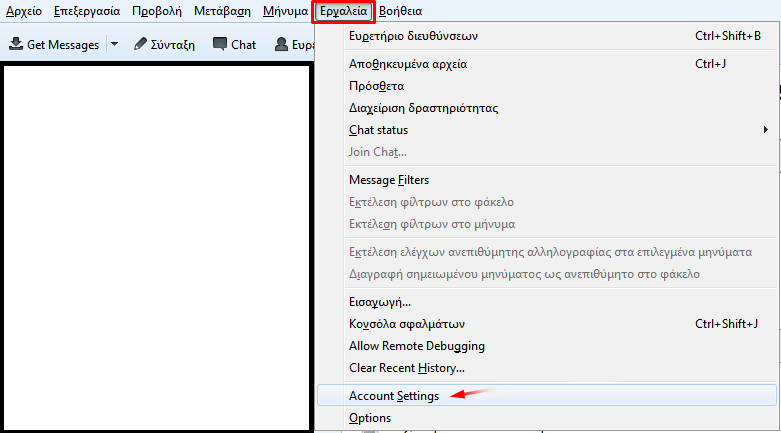The image size is (781, 433).
Task: Click the Ctrl+J shortcut text
Action: (x=710, y=64)
